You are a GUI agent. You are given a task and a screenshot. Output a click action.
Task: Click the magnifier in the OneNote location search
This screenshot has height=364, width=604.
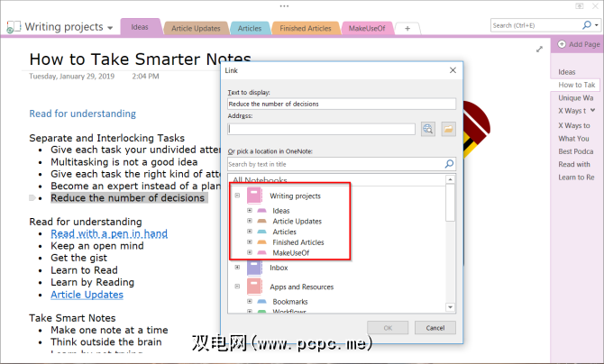(x=449, y=164)
